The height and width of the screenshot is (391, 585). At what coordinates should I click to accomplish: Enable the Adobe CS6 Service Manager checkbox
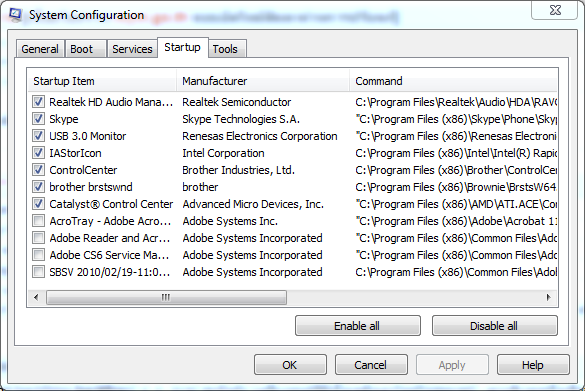pyautogui.click(x=38, y=255)
